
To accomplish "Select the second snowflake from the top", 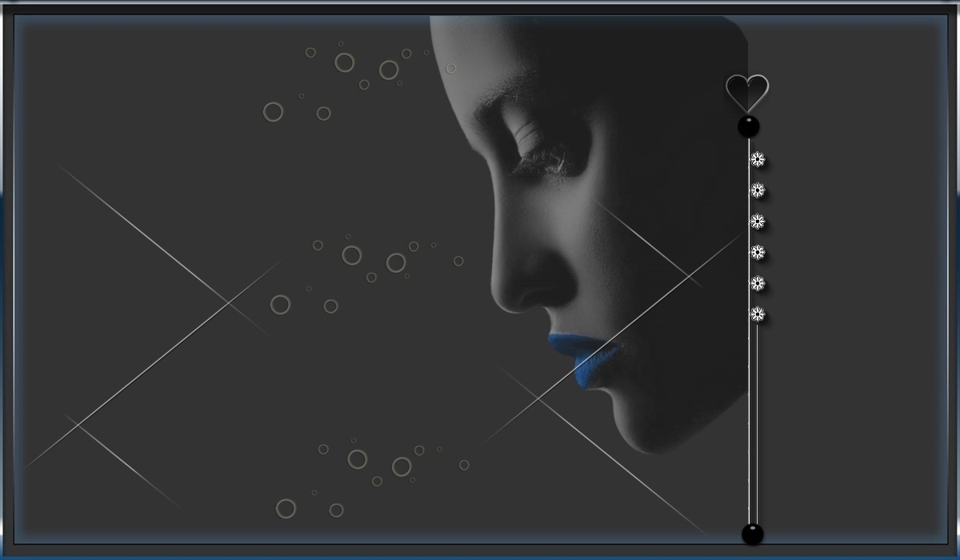I will [x=757, y=190].
